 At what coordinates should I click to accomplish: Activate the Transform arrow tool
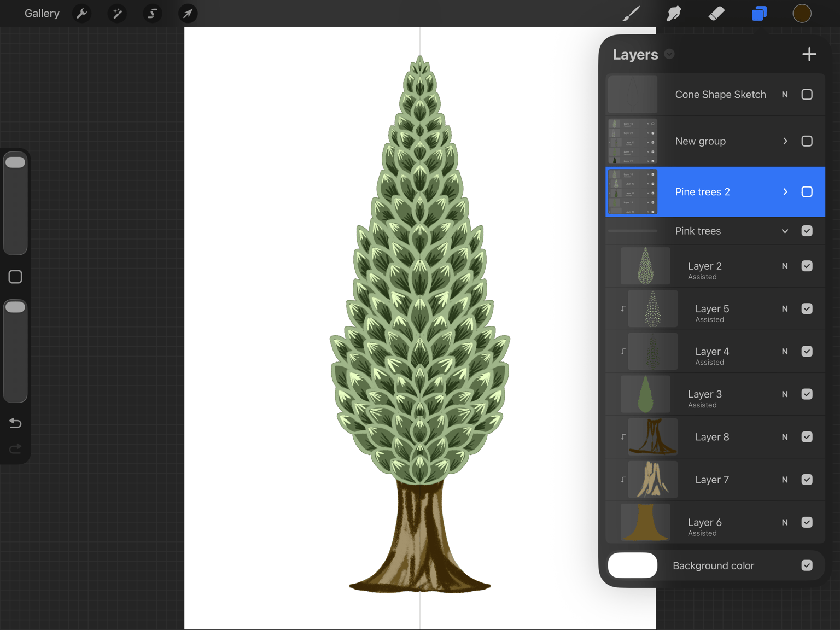188,13
